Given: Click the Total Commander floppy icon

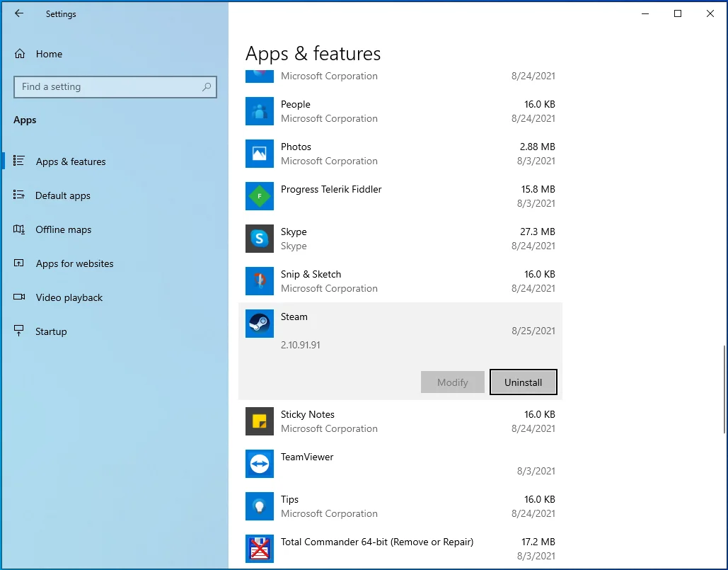Looking at the screenshot, I should click(x=260, y=549).
